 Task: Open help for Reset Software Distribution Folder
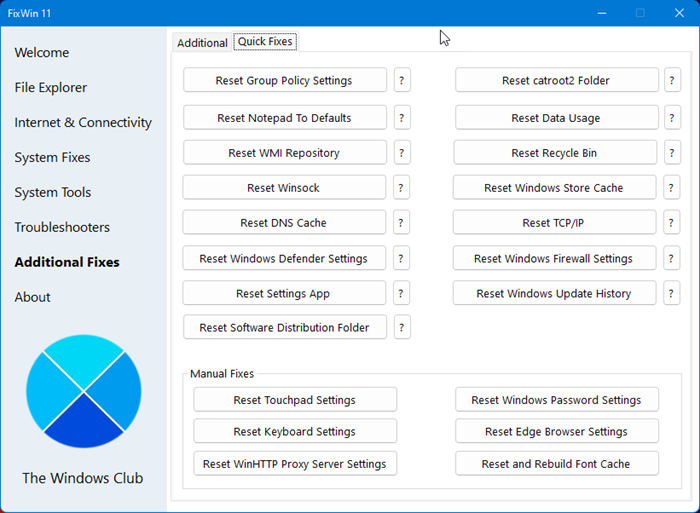click(402, 327)
